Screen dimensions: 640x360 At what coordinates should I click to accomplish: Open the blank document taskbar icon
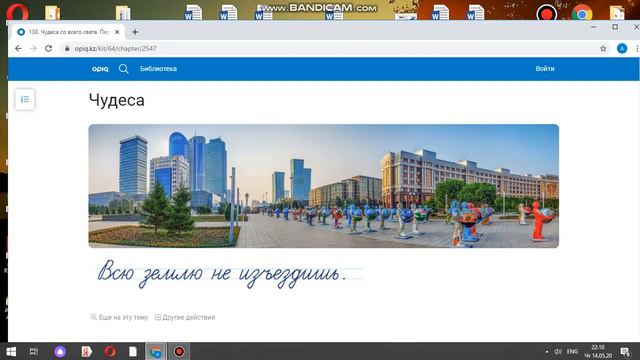(x=133, y=351)
